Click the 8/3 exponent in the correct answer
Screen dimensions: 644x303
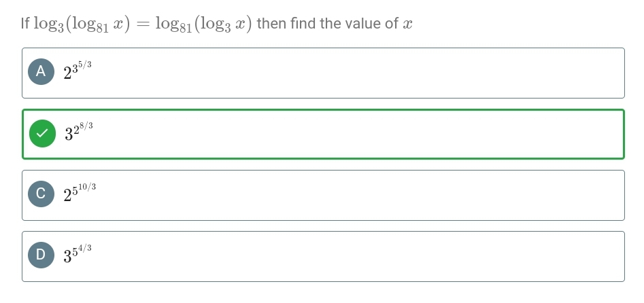[x=86, y=126]
